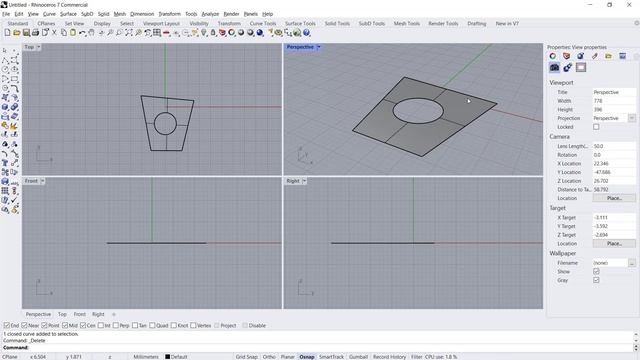The image size is (640, 360).
Task: Click the Save floppy disk icon
Action: 26,33
